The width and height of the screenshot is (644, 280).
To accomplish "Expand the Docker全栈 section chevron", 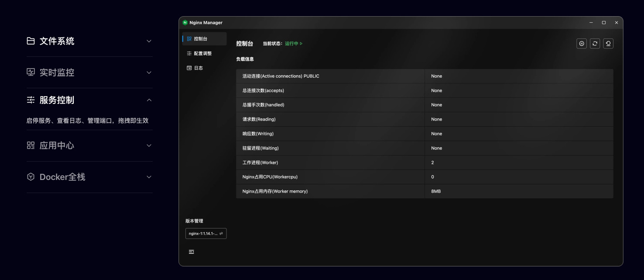I will click(x=149, y=177).
